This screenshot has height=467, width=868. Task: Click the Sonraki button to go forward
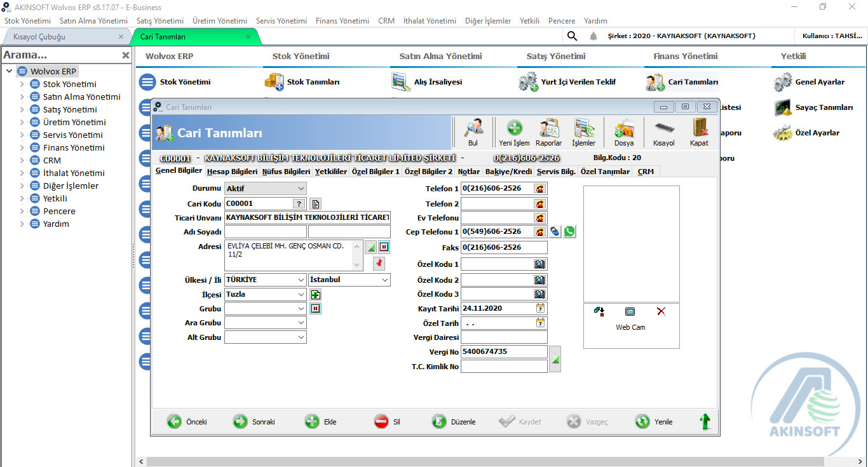tap(253, 421)
